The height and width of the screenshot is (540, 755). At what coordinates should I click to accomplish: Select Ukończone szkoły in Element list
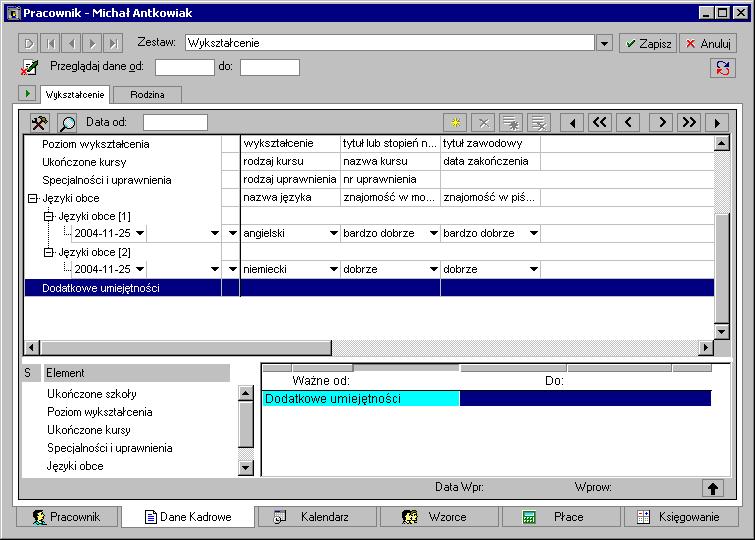[x=92, y=394]
